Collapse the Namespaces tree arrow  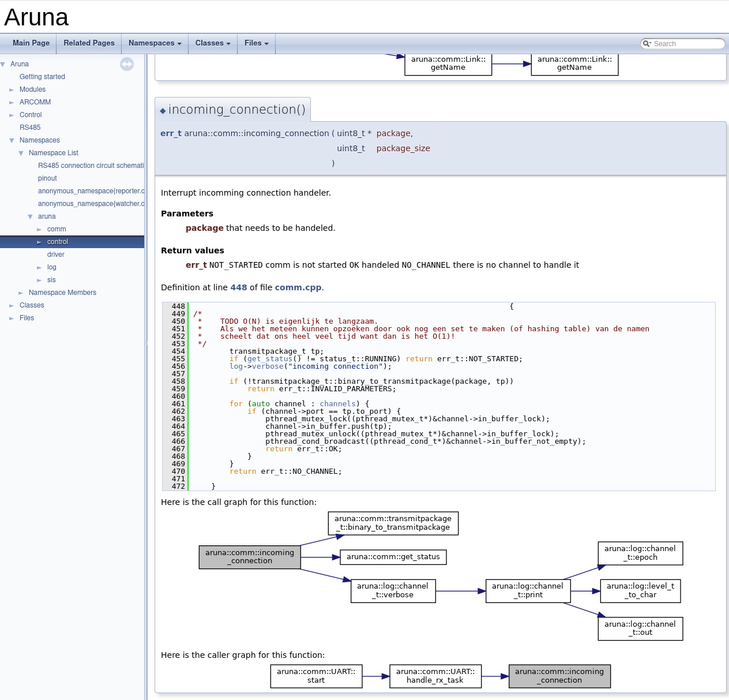pyautogui.click(x=12, y=140)
